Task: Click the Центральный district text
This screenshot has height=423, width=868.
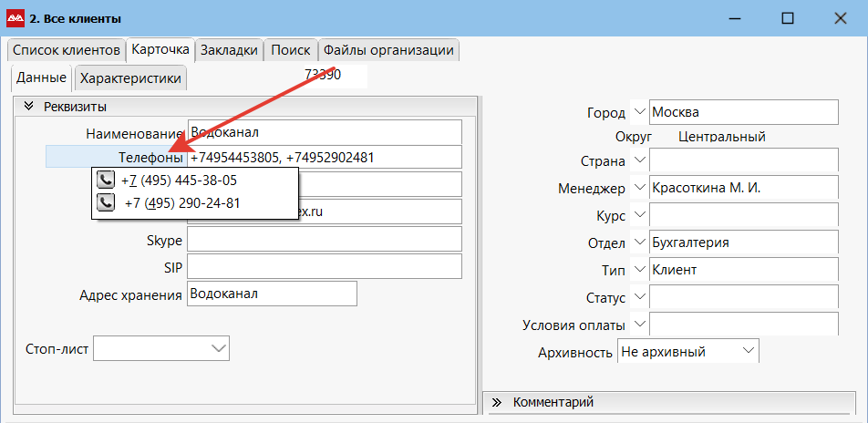Action: (x=722, y=136)
